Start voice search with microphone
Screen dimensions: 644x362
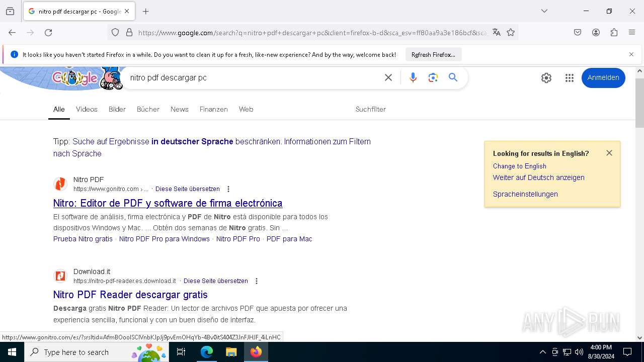pos(413,77)
